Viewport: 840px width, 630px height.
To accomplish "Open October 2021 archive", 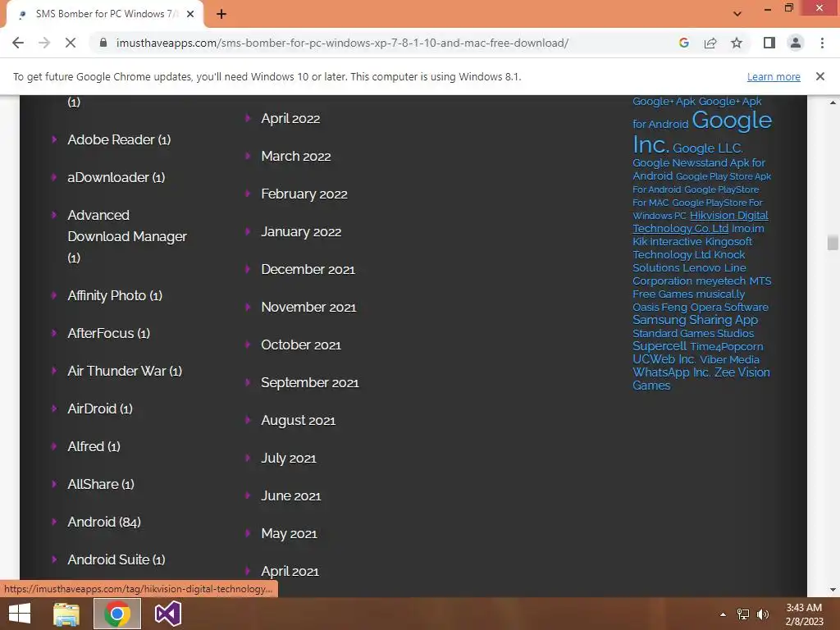I will 301,345.
